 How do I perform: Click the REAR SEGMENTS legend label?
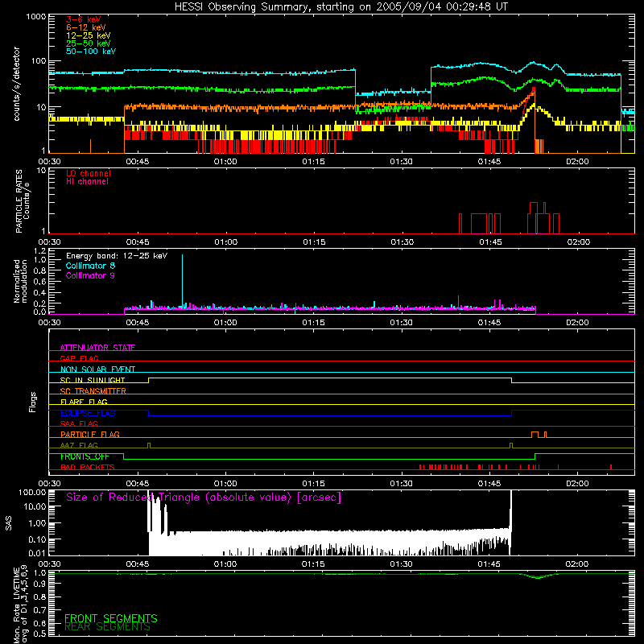[107, 627]
